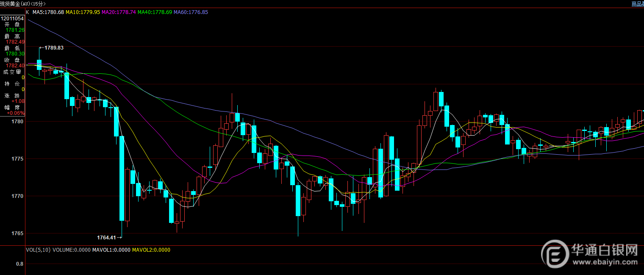Click the 最高 value 1782.49
This screenshot has height=275, width=644.
point(15,42)
